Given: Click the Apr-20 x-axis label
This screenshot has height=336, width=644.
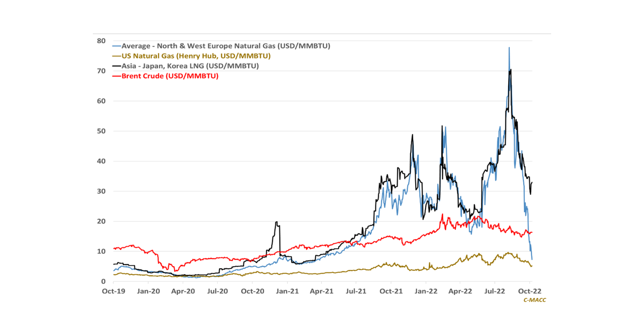Looking at the screenshot, I should point(183,291).
